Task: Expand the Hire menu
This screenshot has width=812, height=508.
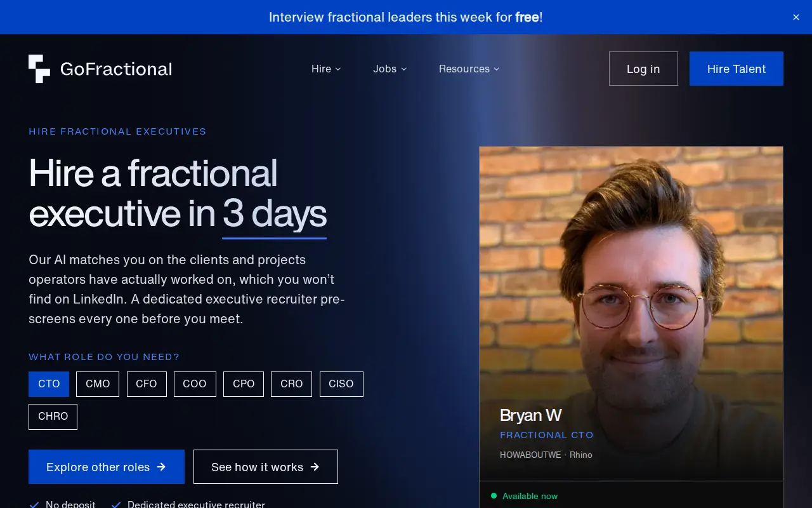Action: (326, 69)
